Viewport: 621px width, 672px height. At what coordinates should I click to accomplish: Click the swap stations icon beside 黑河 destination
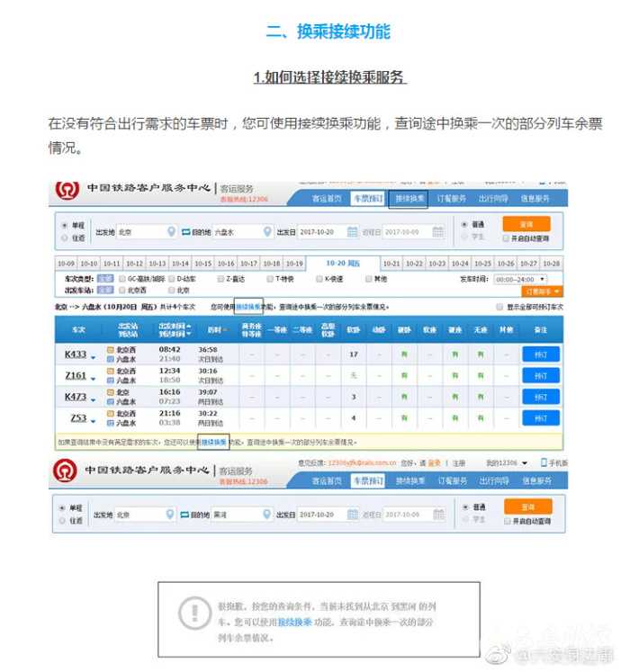[x=184, y=515]
